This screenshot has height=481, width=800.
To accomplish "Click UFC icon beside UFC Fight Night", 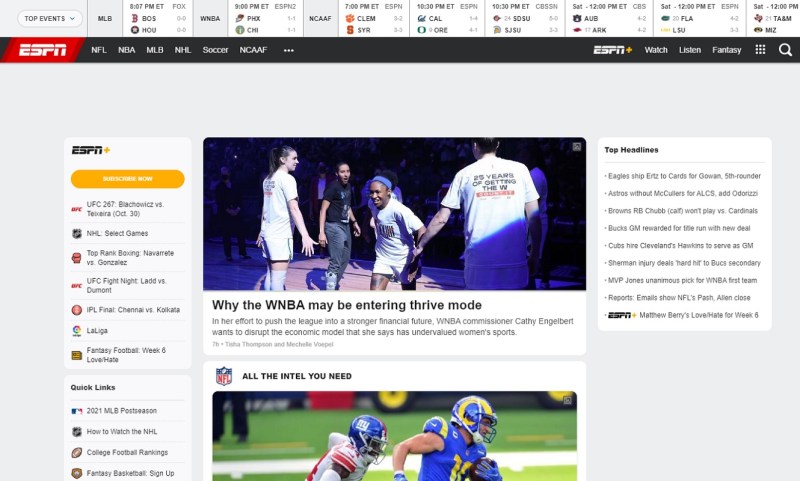I will (x=77, y=286).
